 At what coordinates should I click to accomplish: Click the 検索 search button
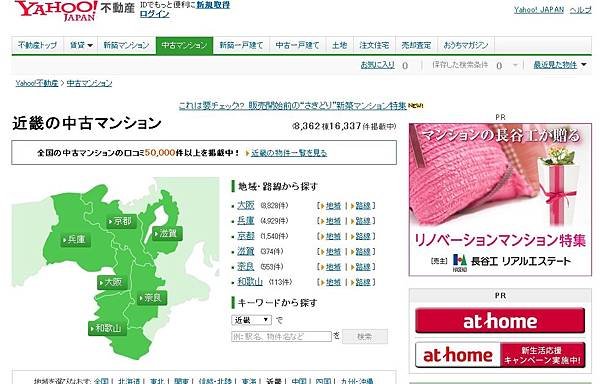tap(365, 337)
